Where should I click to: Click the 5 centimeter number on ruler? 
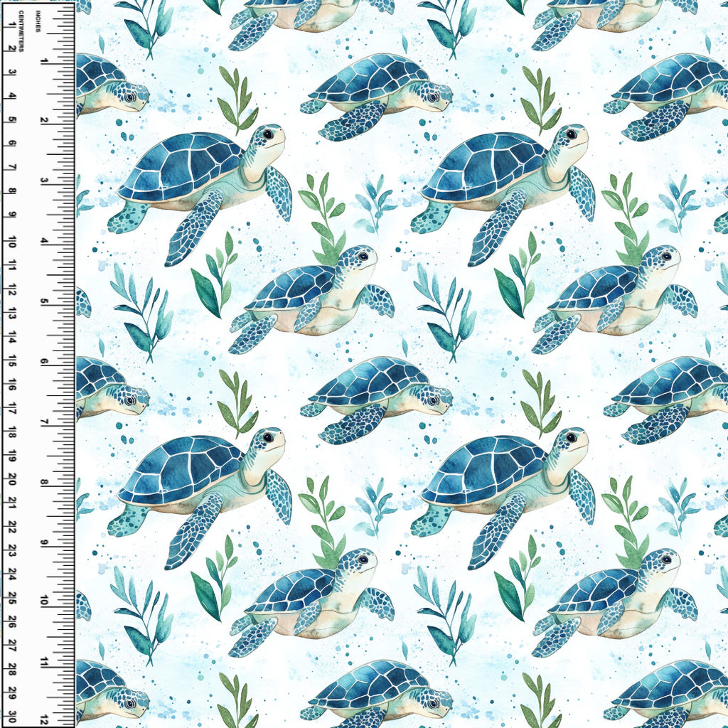(13, 120)
